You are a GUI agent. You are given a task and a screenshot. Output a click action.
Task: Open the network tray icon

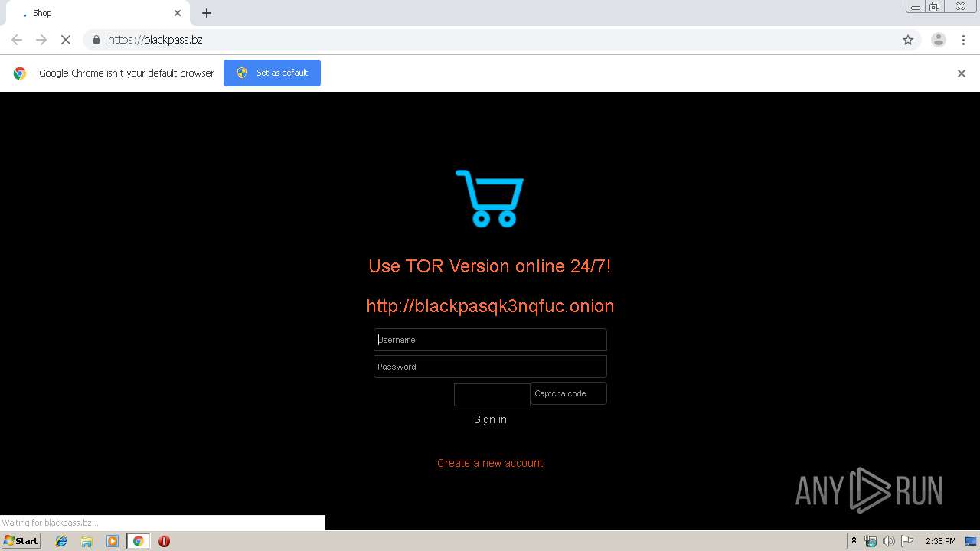click(x=871, y=541)
